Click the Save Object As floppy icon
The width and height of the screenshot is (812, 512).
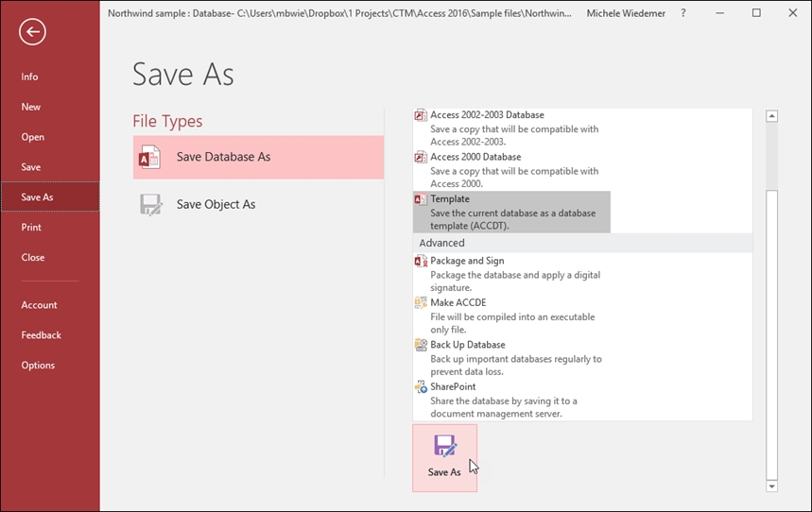coord(151,204)
